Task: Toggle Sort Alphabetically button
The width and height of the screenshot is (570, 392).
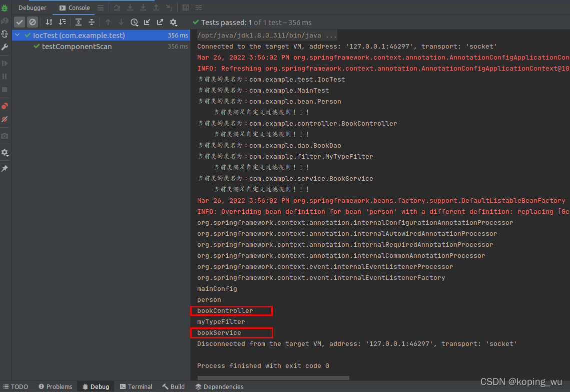Action: click(x=49, y=22)
